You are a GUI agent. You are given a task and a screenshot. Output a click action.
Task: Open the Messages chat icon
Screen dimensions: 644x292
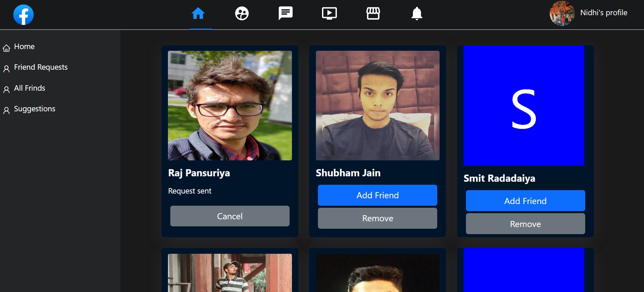tap(286, 14)
